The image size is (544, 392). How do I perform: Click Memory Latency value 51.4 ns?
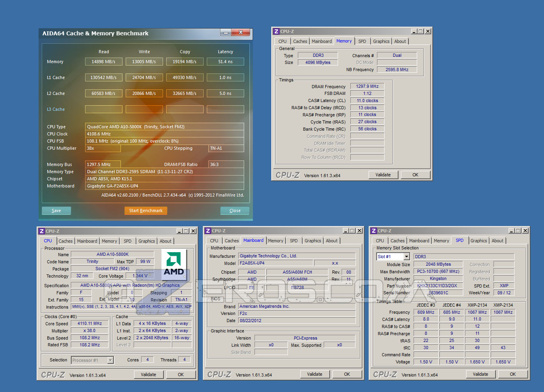coord(225,62)
